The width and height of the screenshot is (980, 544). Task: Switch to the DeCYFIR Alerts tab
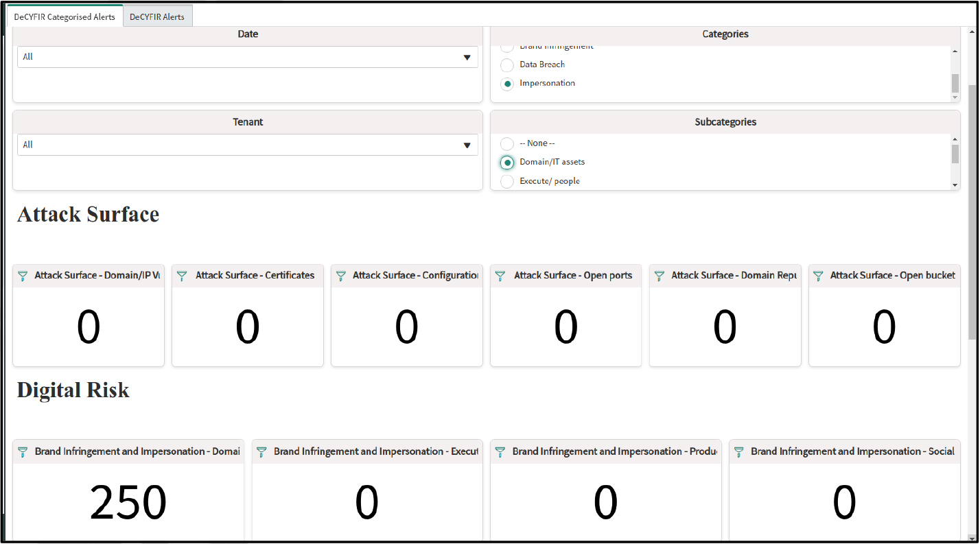(x=157, y=16)
